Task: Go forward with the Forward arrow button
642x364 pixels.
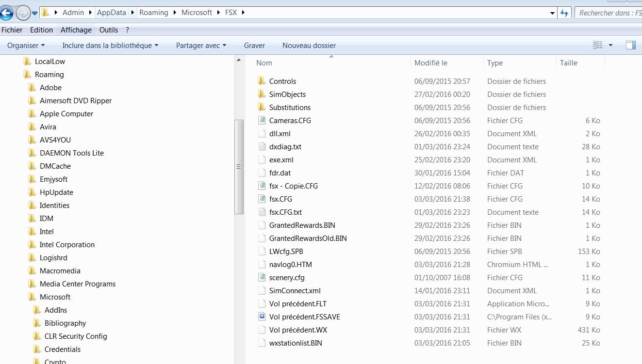Action: [x=23, y=13]
